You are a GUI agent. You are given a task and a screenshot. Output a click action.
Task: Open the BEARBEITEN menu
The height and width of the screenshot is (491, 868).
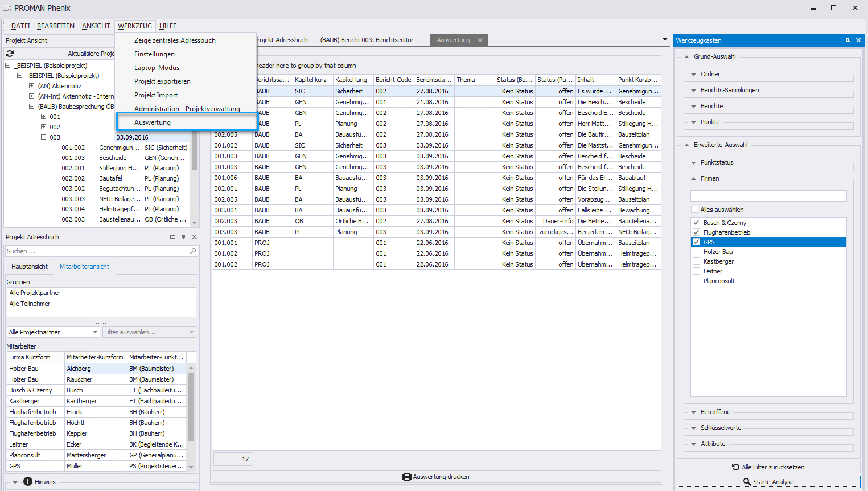click(x=56, y=26)
